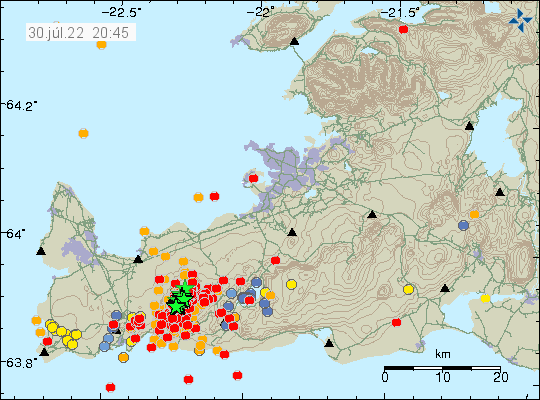Viewport: 540px width, 400px height.
Task: Click the orange dot below the date label
Action: click(101, 44)
